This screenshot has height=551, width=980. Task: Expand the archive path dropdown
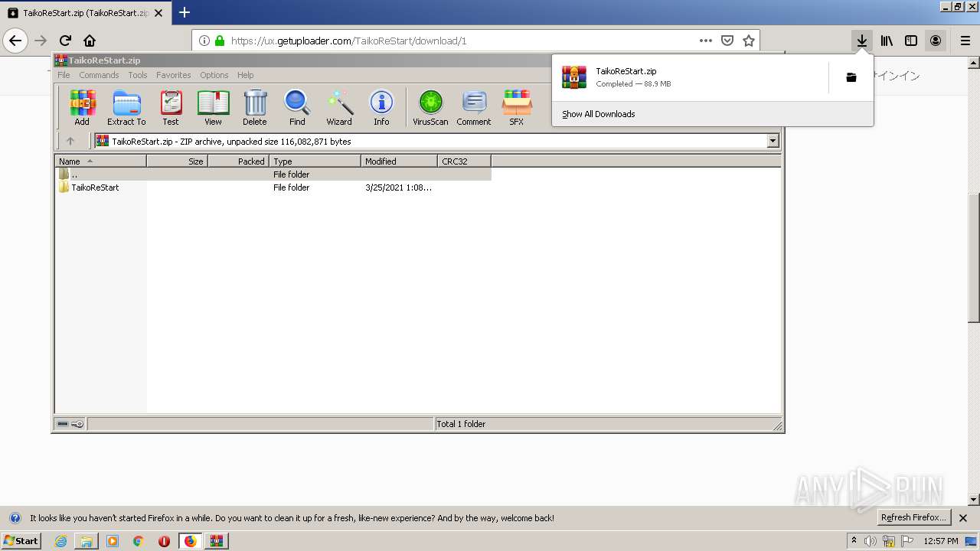pyautogui.click(x=773, y=141)
